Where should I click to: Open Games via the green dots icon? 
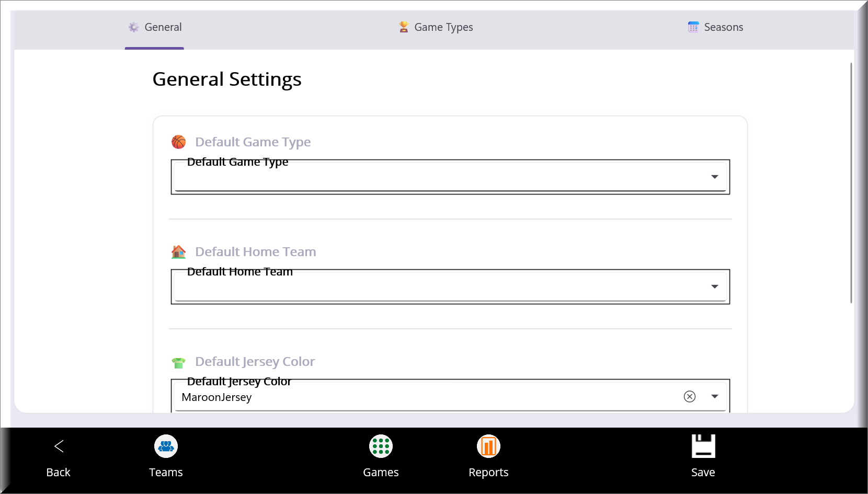[381, 446]
